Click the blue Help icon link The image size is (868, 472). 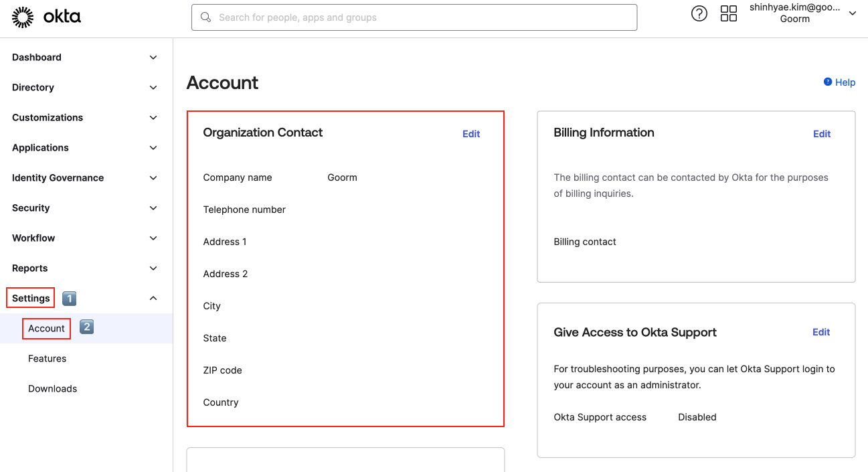click(828, 82)
